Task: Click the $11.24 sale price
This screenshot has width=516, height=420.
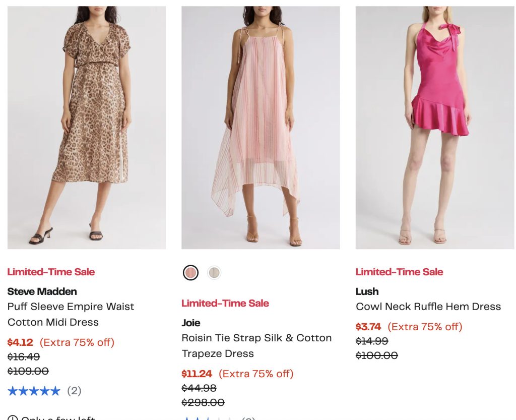Action: click(197, 374)
